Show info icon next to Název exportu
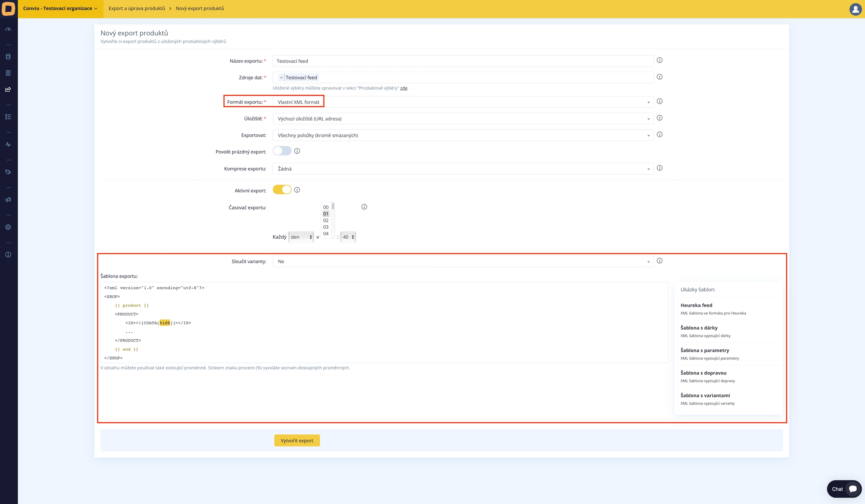 pos(660,60)
